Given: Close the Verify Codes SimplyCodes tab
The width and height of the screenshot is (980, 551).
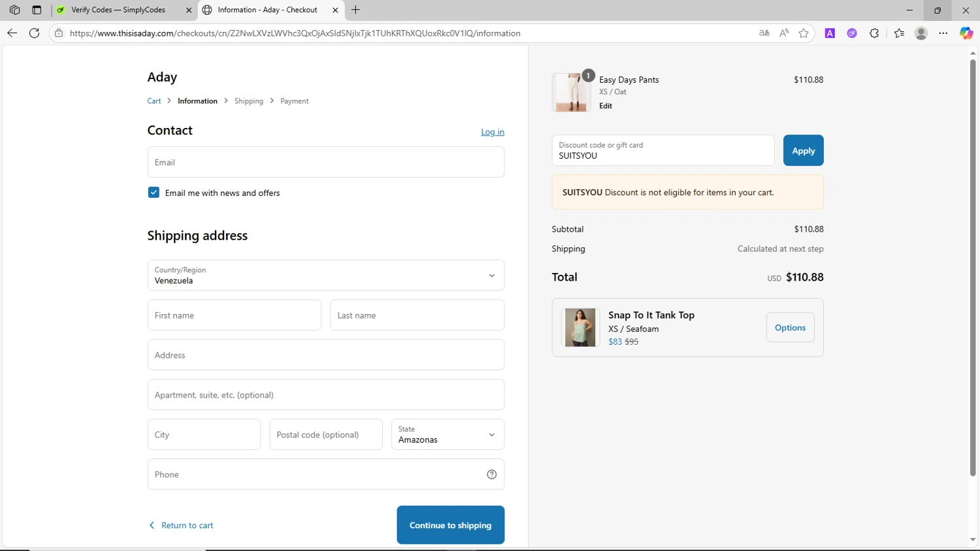Looking at the screenshot, I should tap(189, 10).
